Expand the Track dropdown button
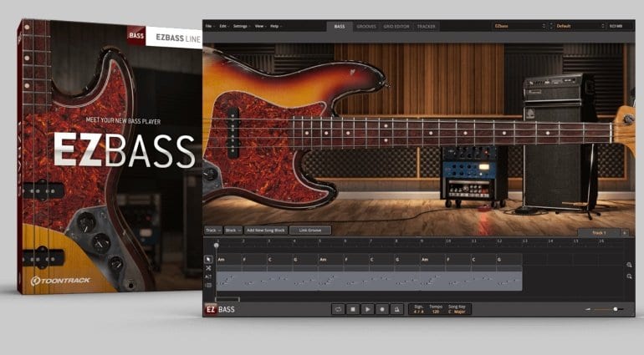 pyautogui.click(x=213, y=231)
